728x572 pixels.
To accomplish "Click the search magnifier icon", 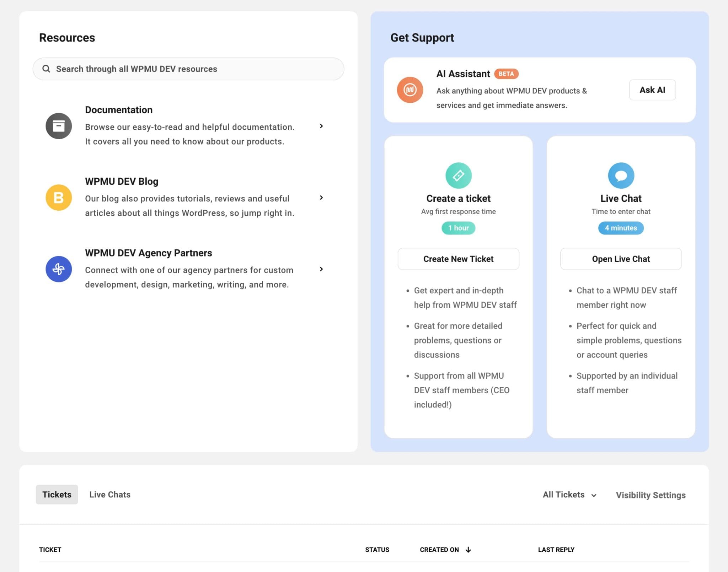I will (47, 69).
